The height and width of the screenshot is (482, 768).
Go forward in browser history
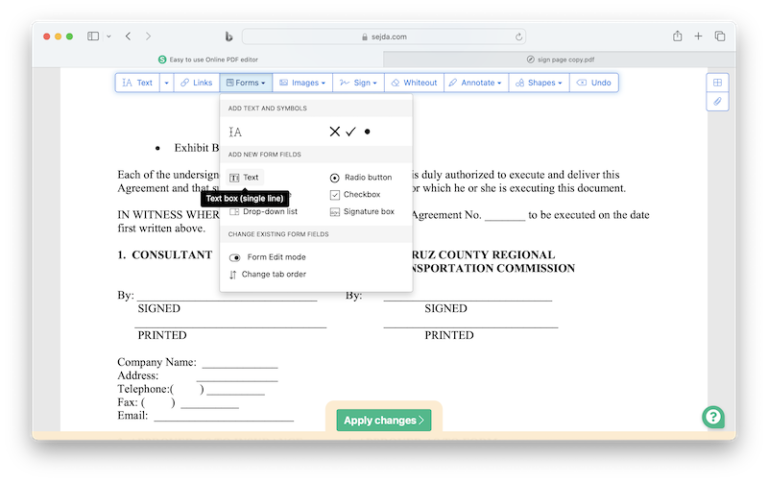148,36
